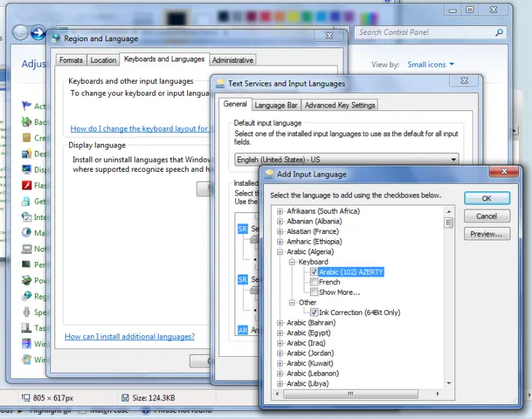532x419 pixels.
Task: Select Arabic (Lebanon) in the language list
Action: (x=313, y=373)
